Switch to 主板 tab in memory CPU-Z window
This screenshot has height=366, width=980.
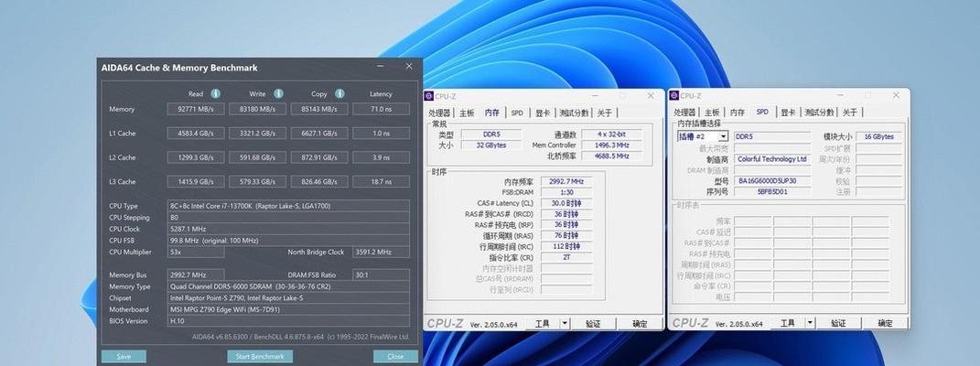[x=467, y=113]
